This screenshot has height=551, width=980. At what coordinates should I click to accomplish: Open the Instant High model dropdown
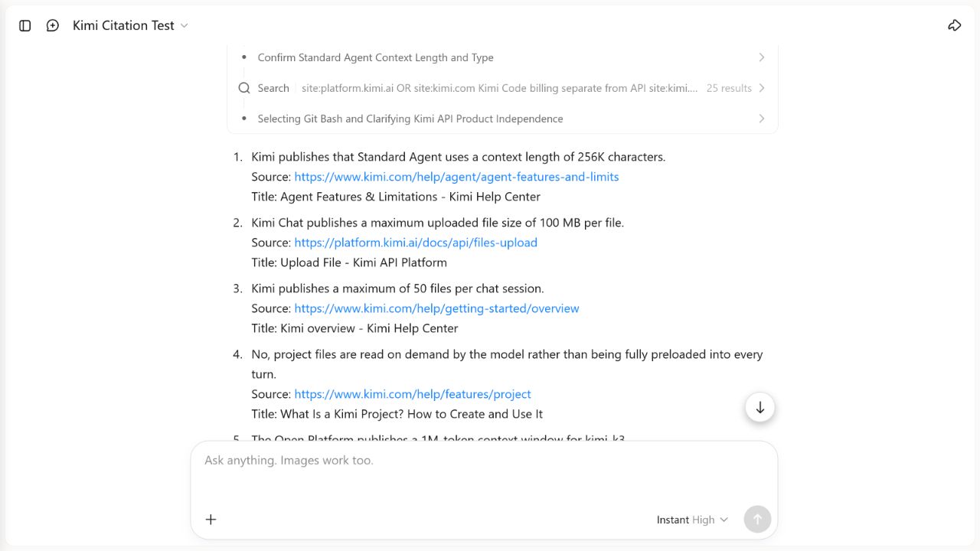692,520
